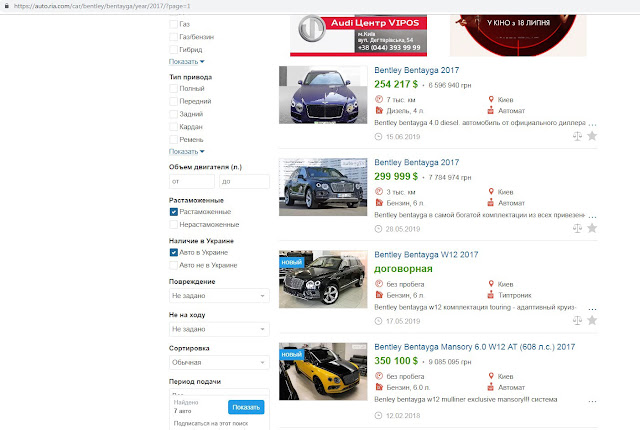Uncheck the Растаможенные checkbox
The width and height of the screenshot is (640, 430).
[174, 211]
